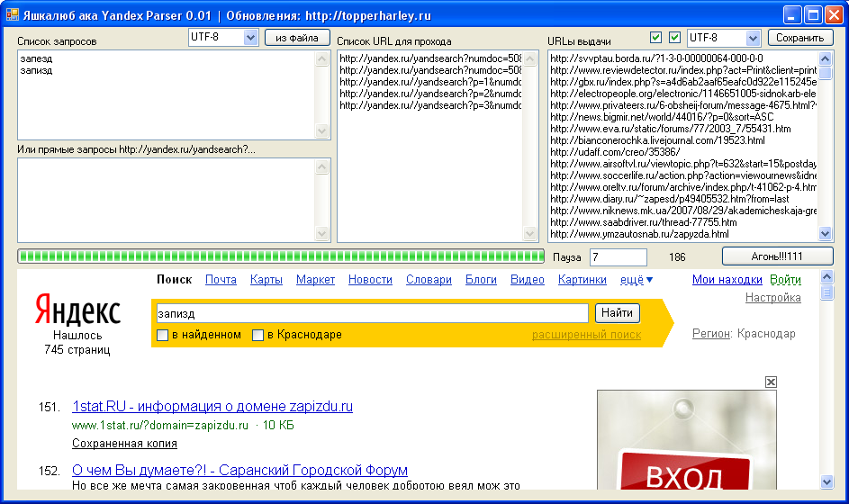Open Карты tab in Yandex
The height and width of the screenshot is (504, 849).
pyautogui.click(x=266, y=279)
